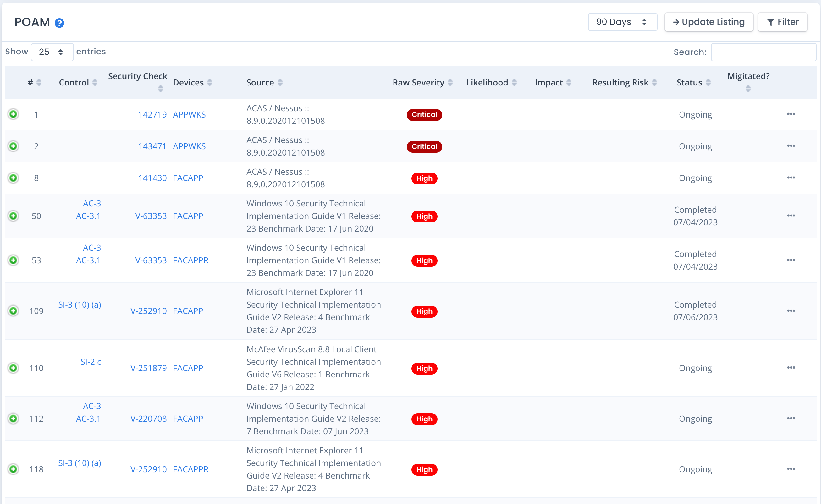This screenshot has width=821, height=504.
Task: Open V-220708 security check link
Action: [148, 419]
